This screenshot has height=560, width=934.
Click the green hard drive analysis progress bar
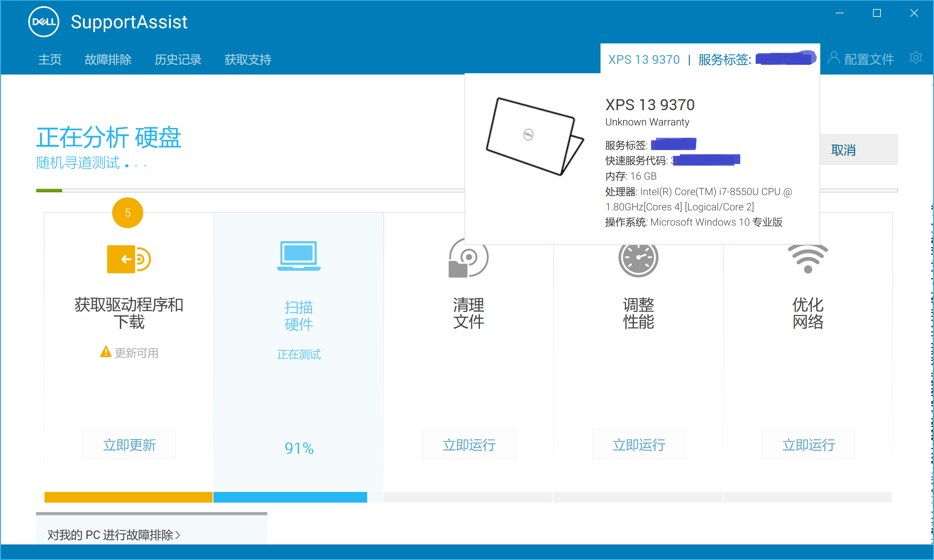tap(49, 191)
